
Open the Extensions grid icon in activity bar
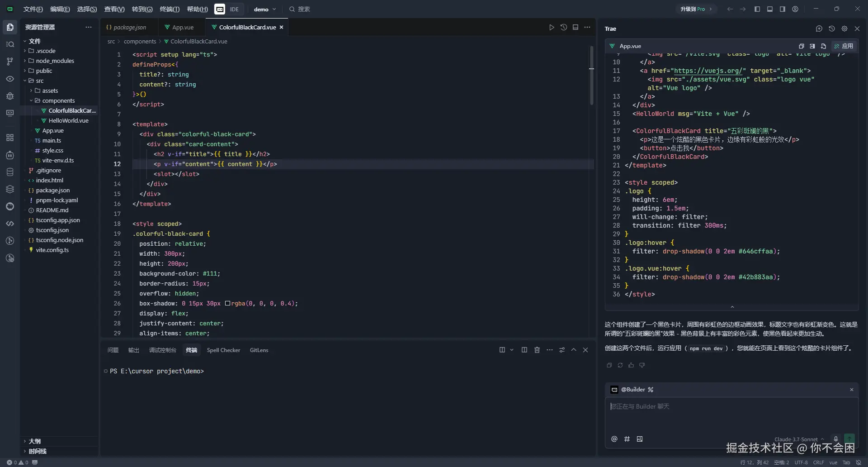[x=10, y=138]
